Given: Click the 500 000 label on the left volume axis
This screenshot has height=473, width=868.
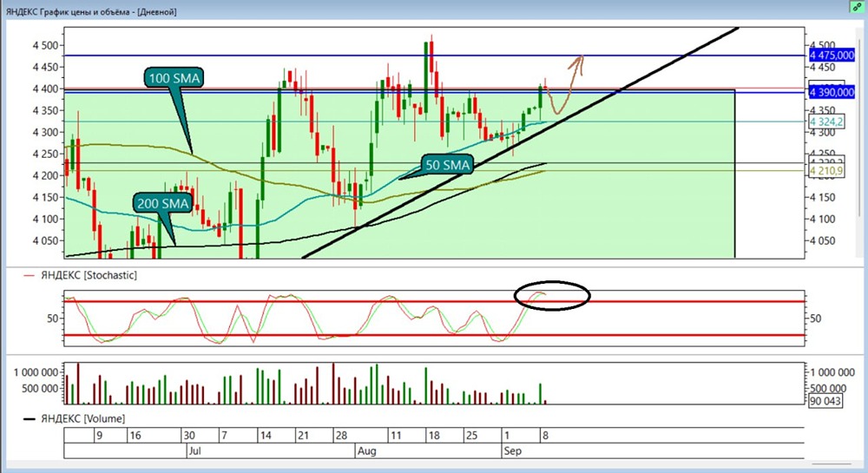Looking at the screenshot, I should coord(40,388).
